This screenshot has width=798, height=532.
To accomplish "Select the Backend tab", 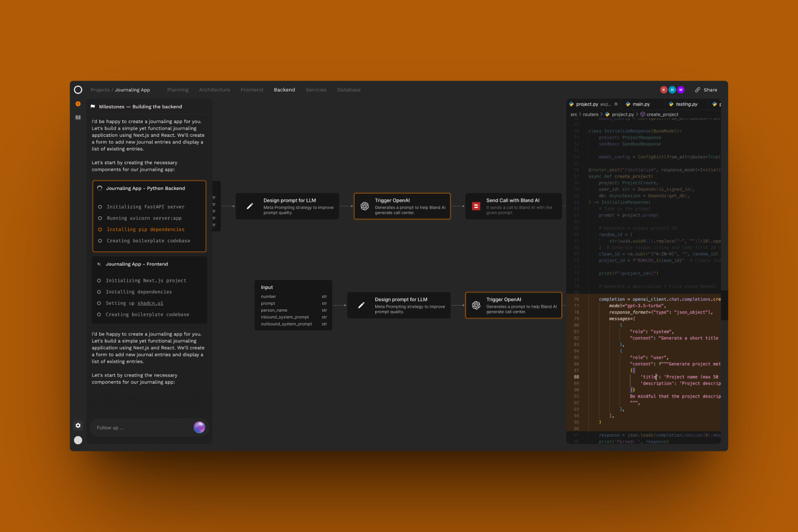I will 284,90.
